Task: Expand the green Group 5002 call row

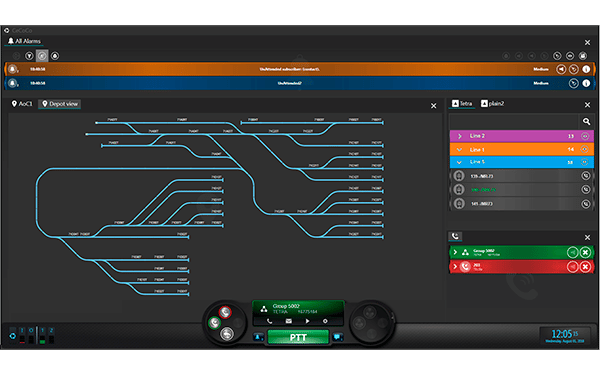Action: pyautogui.click(x=455, y=252)
